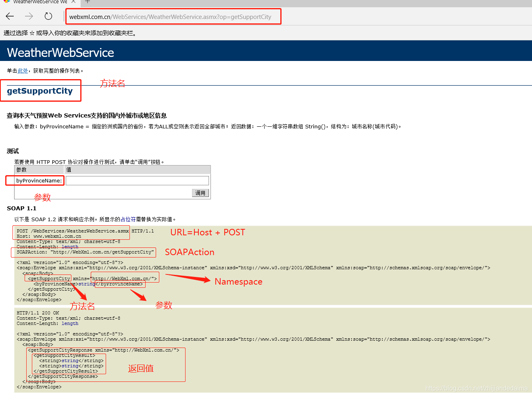Click the getSupportCityResponse opening tag line

click(x=104, y=350)
